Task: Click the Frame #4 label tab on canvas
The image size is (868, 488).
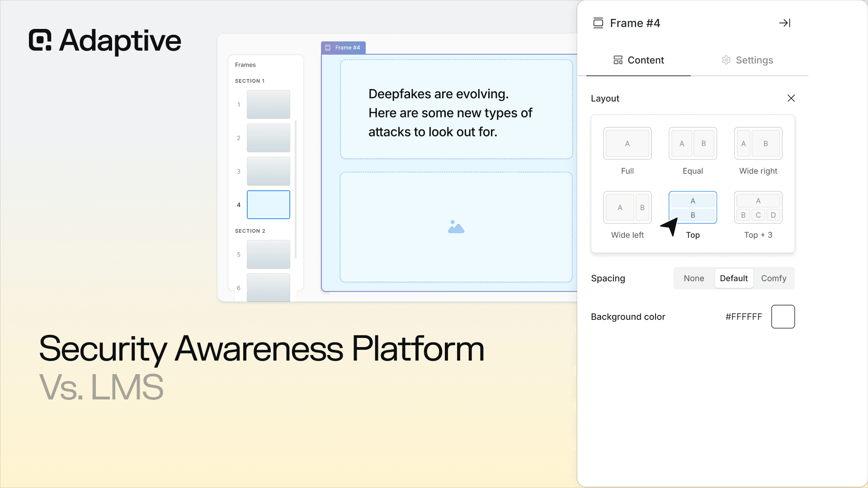Action: pos(343,47)
